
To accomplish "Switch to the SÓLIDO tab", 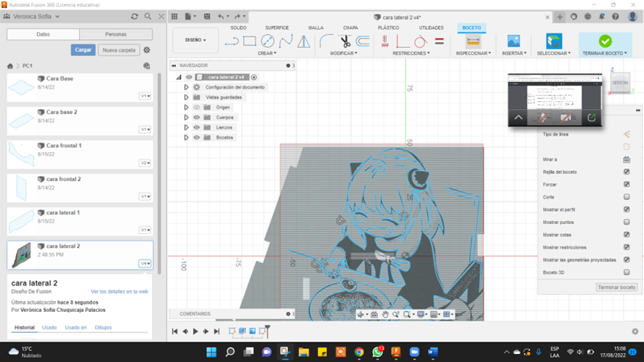I will (238, 28).
